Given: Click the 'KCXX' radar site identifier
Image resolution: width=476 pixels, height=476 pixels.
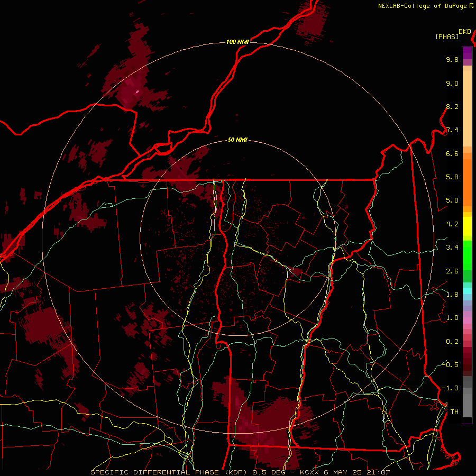Looking at the screenshot, I should pyautogui.click(x=309, y=472).
